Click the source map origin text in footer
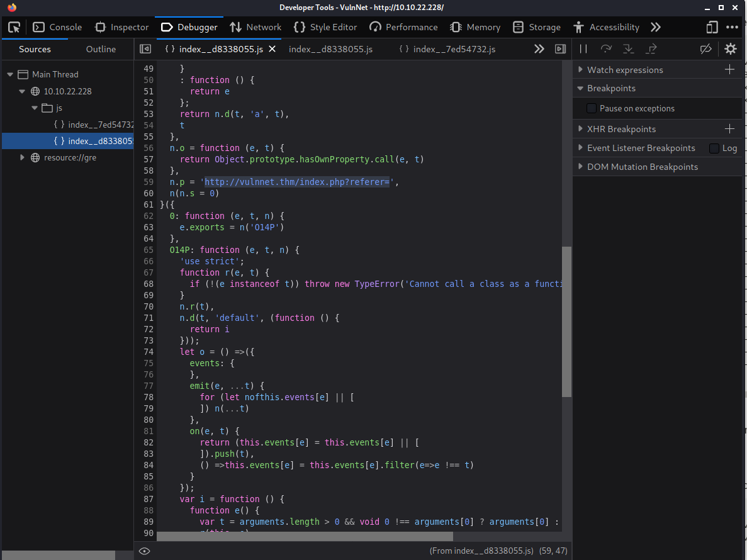747x560 pixels. 481,551
